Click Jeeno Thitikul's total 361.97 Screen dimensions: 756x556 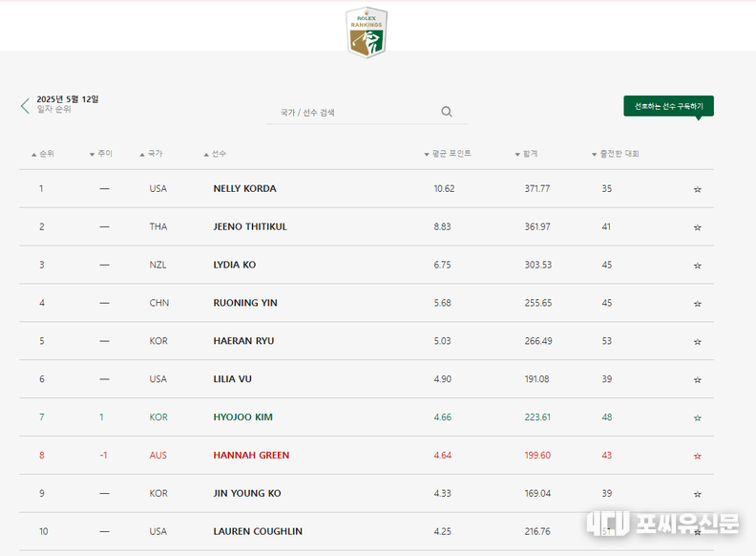tap(537, 226)
